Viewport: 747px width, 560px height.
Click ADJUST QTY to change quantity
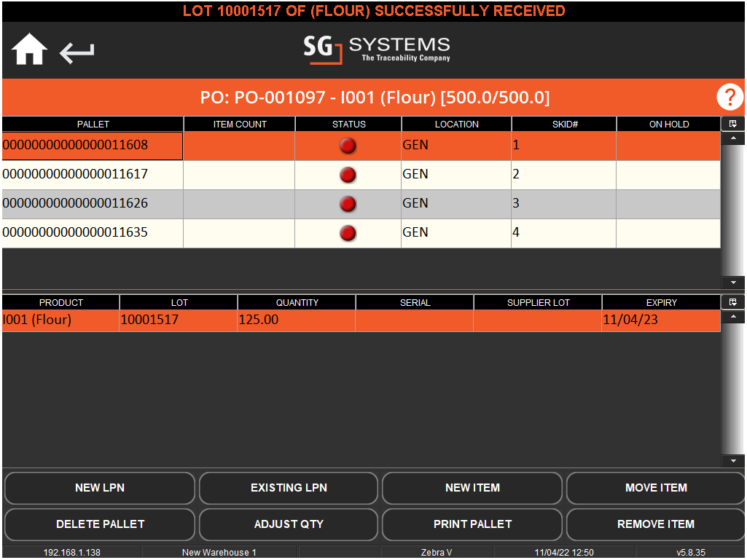[x=289, y=524]
